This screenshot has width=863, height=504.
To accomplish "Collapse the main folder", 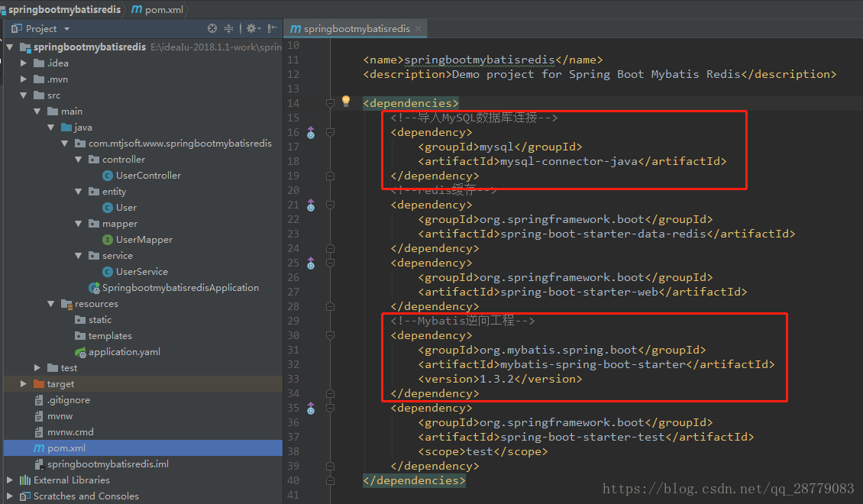I will tap(37, 111).
